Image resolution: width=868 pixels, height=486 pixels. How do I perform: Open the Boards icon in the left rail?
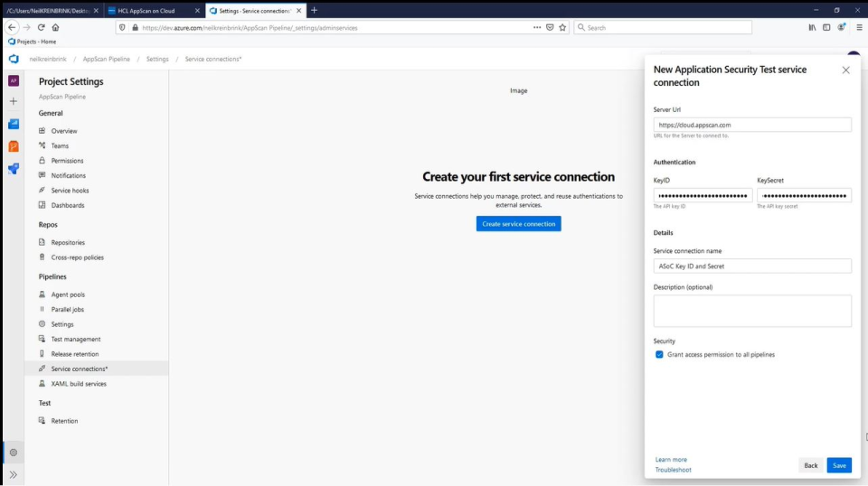tap(14, 124)
